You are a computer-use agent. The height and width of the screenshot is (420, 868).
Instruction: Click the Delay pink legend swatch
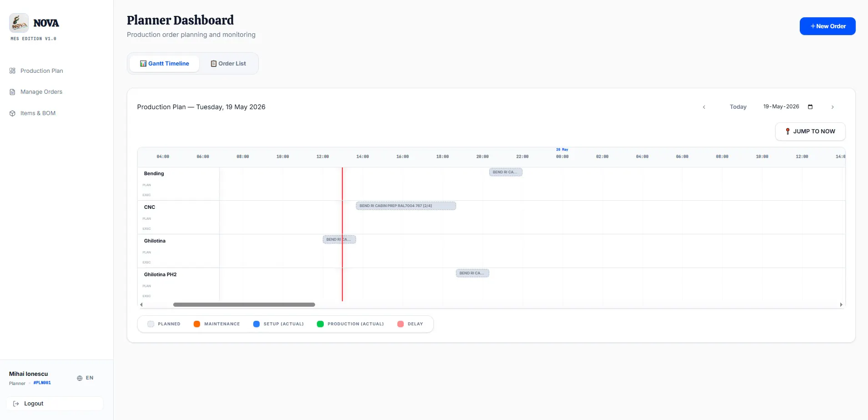[401, 324]
